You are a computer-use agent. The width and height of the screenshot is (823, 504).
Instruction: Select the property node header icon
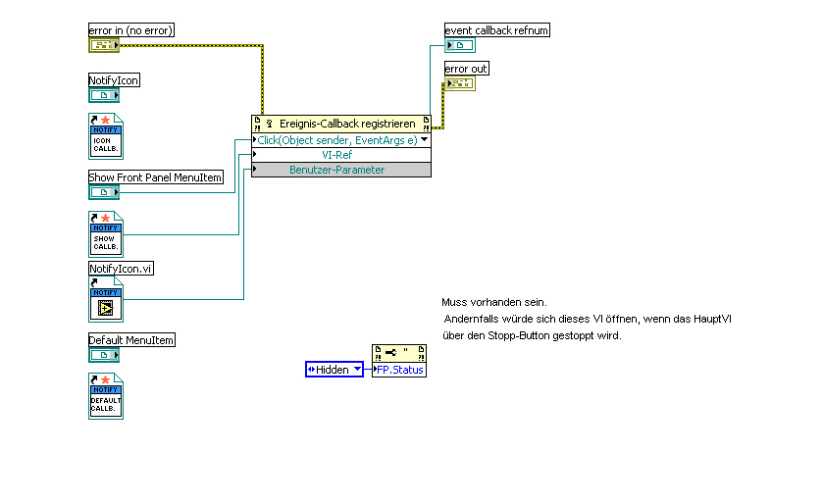[x=399, y=353]
